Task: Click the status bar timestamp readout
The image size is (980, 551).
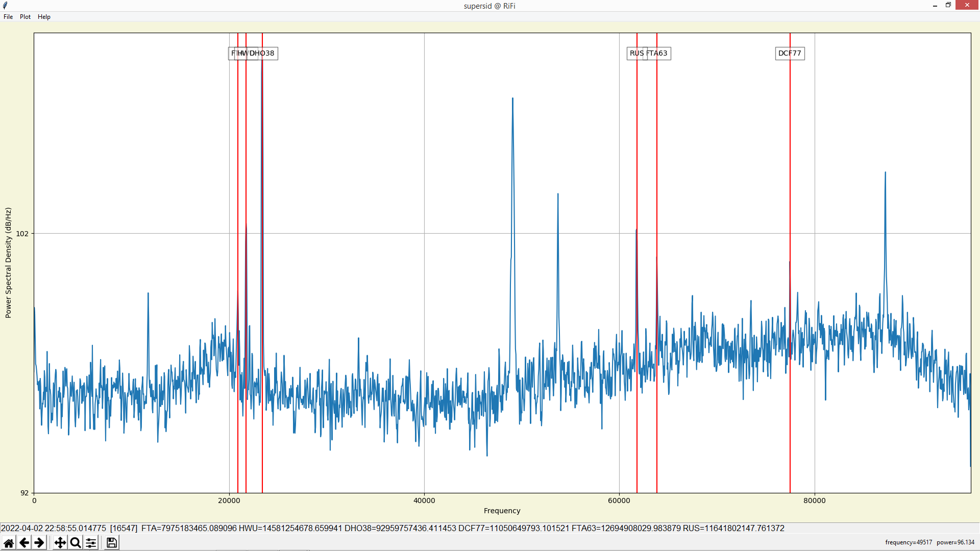Action: pyautogui.click(x=54, y=528)
